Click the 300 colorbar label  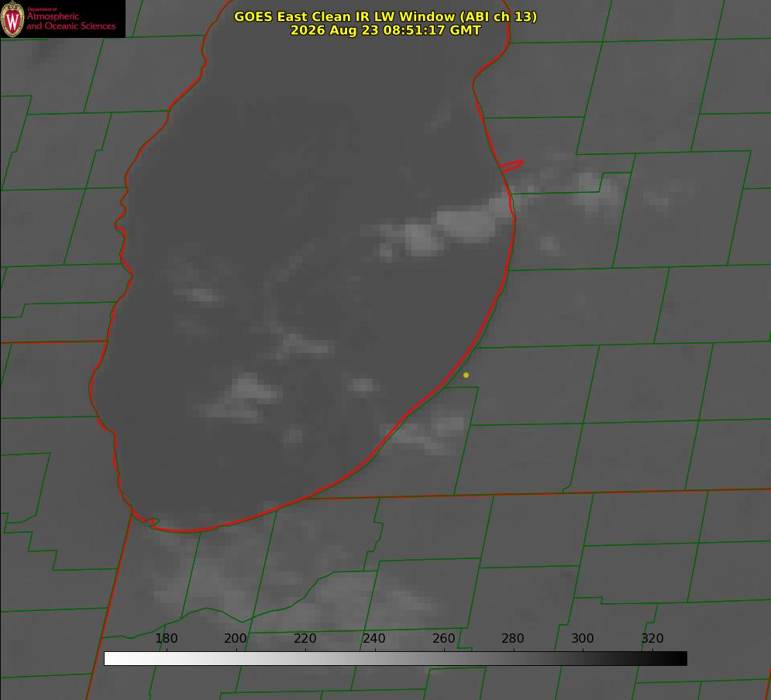click(583, 638)
